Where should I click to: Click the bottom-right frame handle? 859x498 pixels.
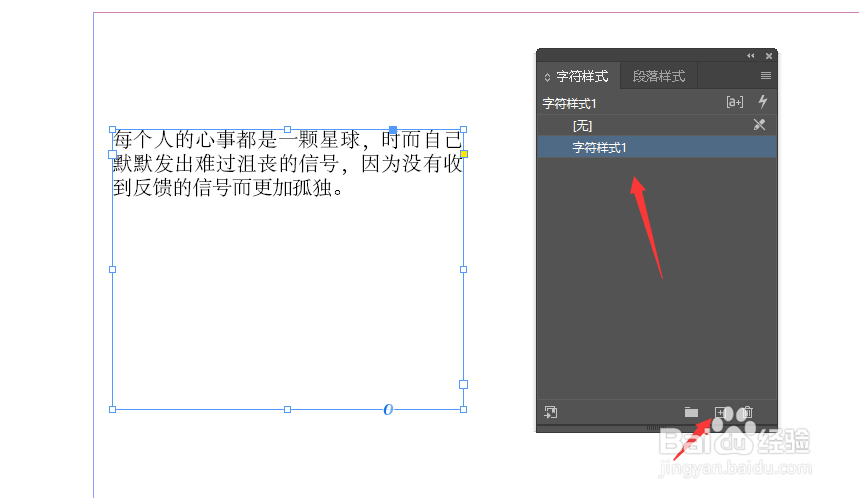463,409
